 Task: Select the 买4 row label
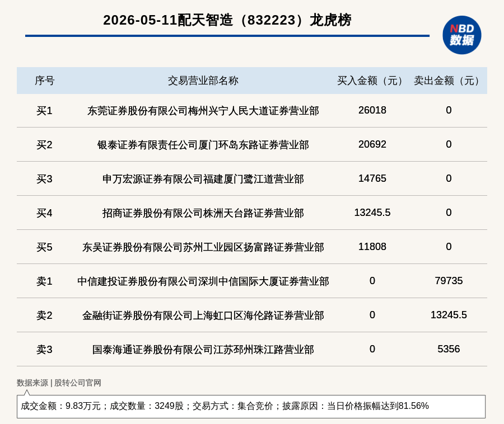coord(44,213)
